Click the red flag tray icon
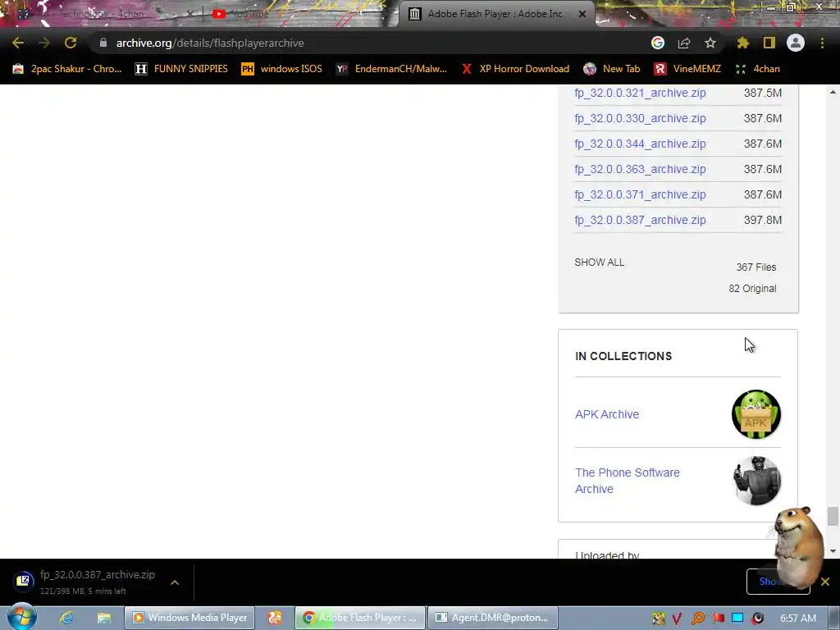This screenshot has width=840, height=630. [x=718, y=619]
